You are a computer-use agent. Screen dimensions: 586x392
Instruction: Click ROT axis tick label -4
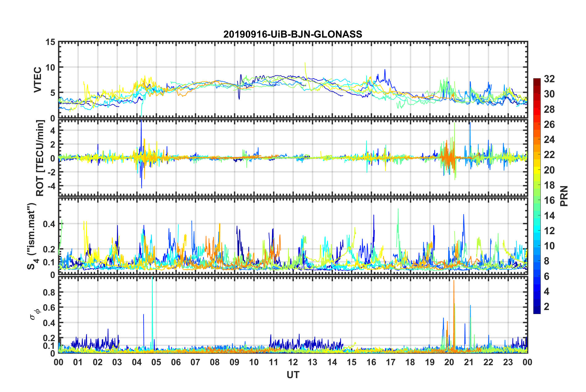click(51, 186)
